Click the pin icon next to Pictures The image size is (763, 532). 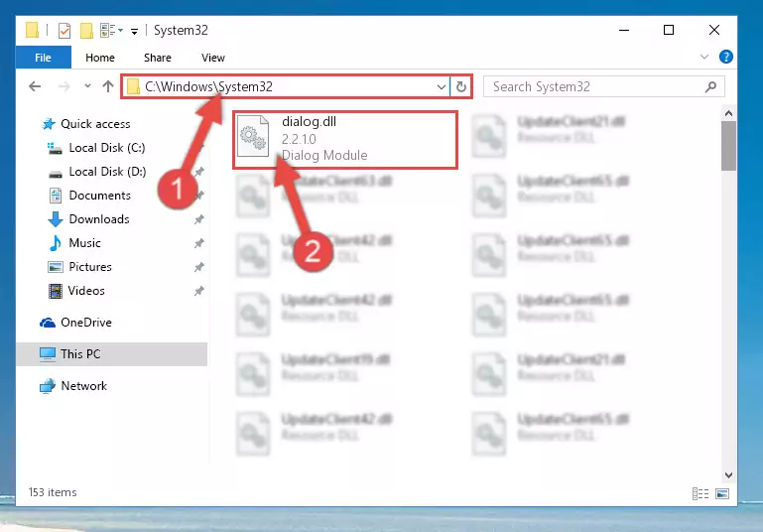pyautogui.click(x=199, y=267)
